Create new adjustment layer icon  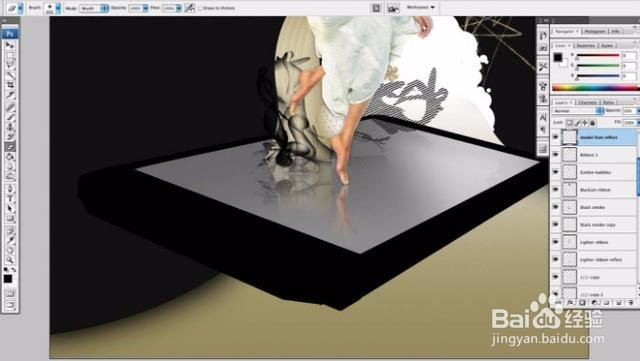595,303
